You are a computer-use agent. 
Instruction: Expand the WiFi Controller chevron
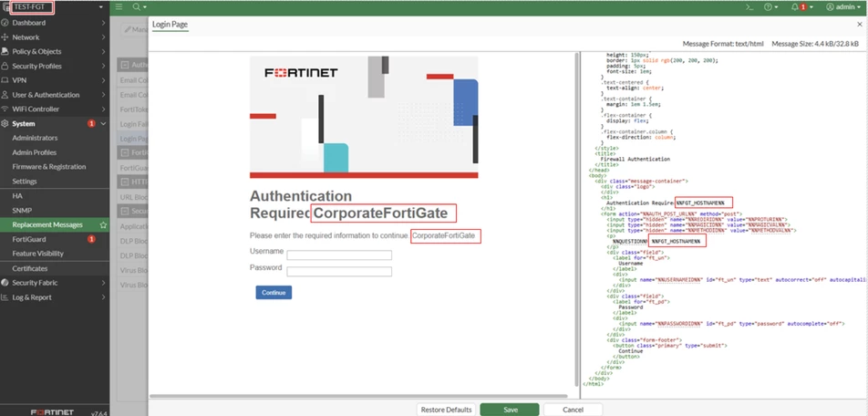(x=104, y=109)
